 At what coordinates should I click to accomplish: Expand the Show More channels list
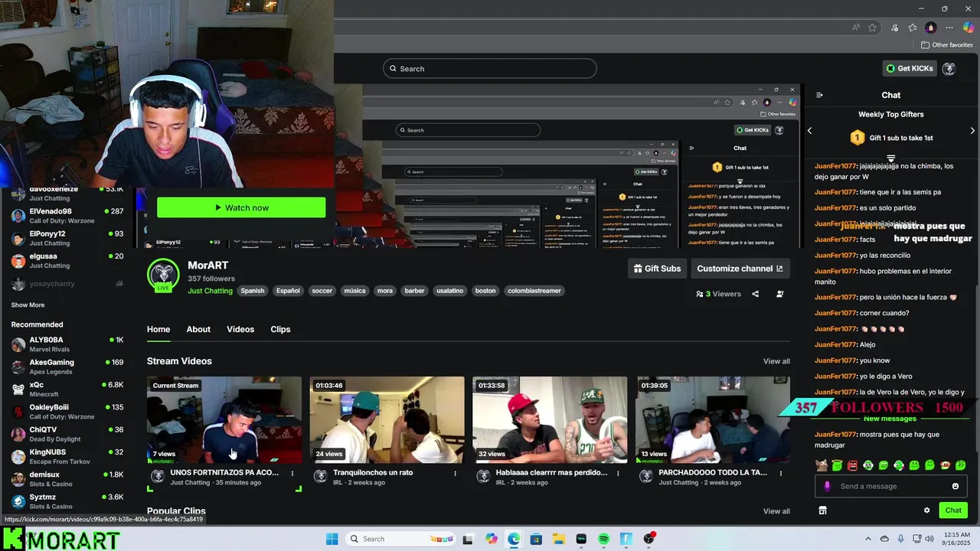click(28, 305)
